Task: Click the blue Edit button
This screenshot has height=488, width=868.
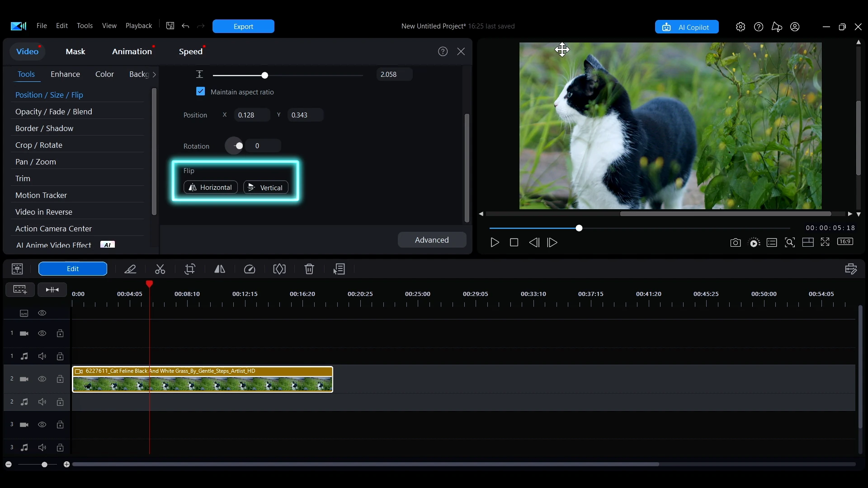Action: (x=73, y=269)
